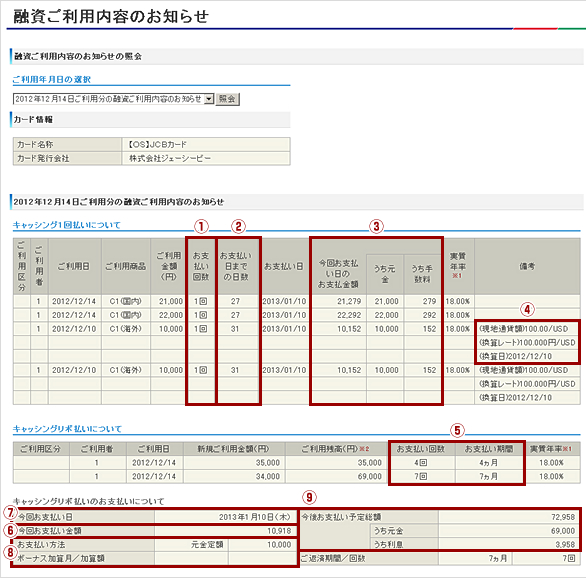Click red circled marker number 9
The width and height of the screenshot is (586, 578).
coord(309,497)
